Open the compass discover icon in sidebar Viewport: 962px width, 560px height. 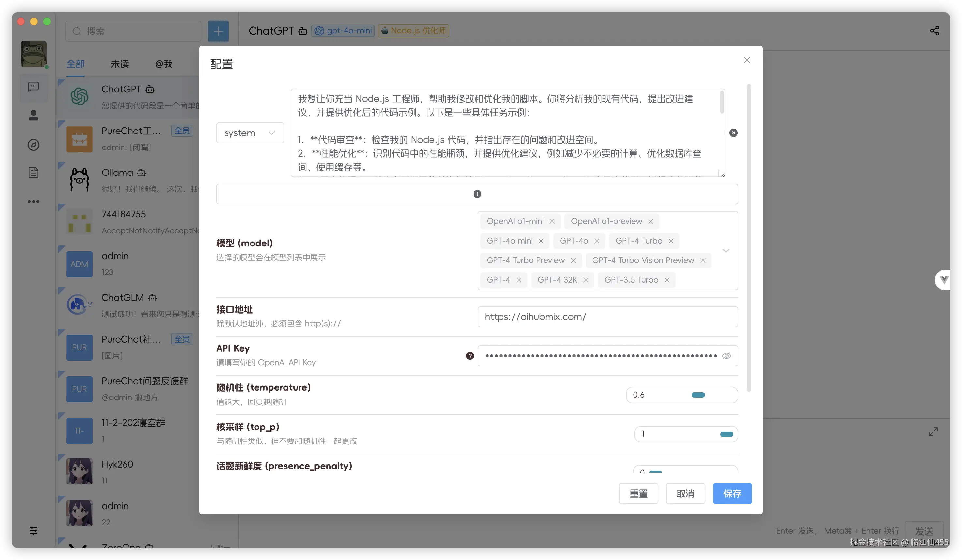point(34,145)
